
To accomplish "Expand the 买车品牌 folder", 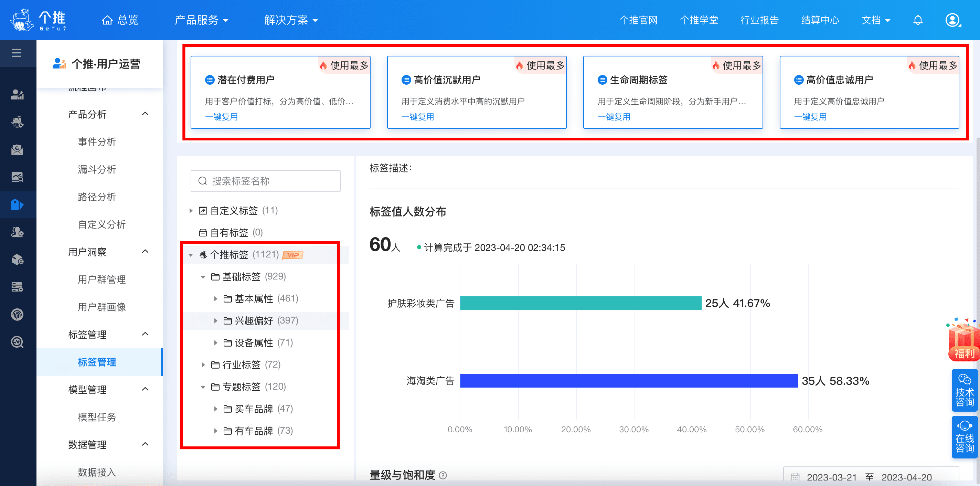I will pos(216,409).
